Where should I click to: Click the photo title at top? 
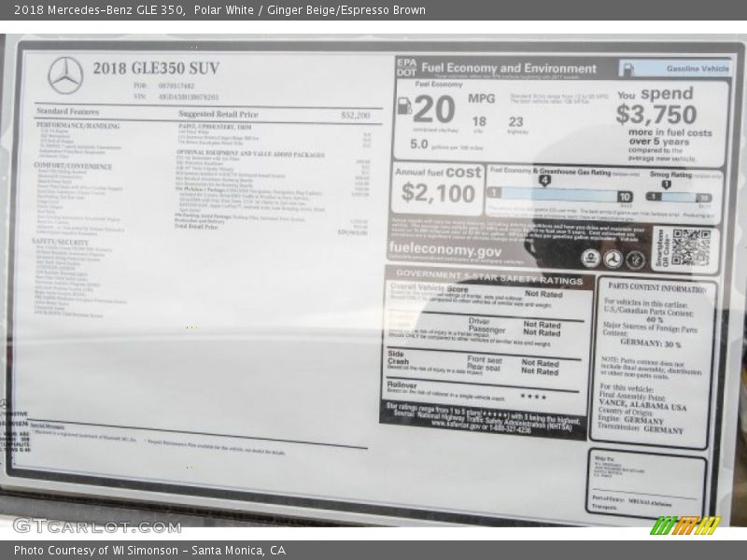pyautogui.click(x=219, y=10)
